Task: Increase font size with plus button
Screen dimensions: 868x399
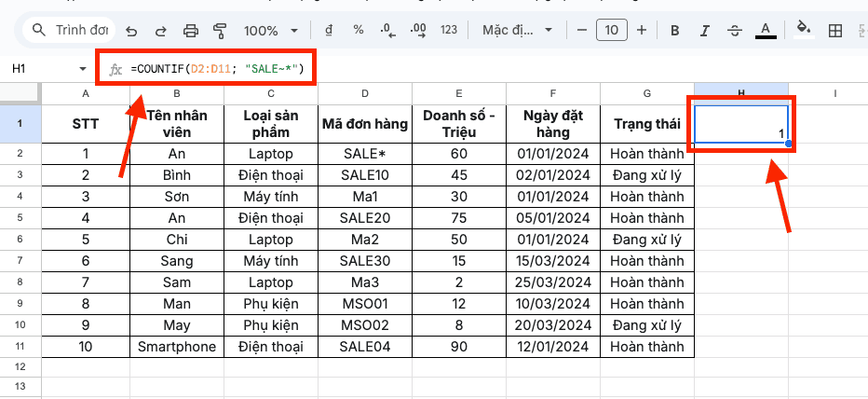Action: pyautogui.click(x=641, y=30)
